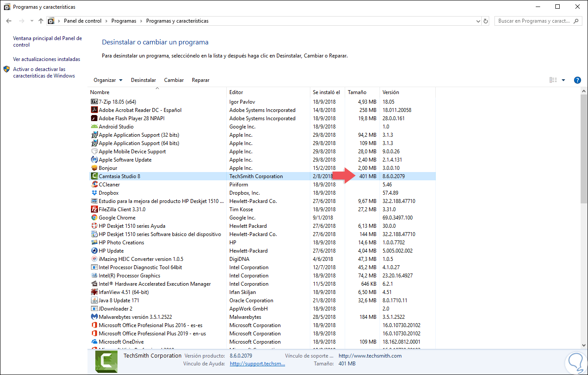Open the support.techsmith help link
588x375 pixels.
257,364
